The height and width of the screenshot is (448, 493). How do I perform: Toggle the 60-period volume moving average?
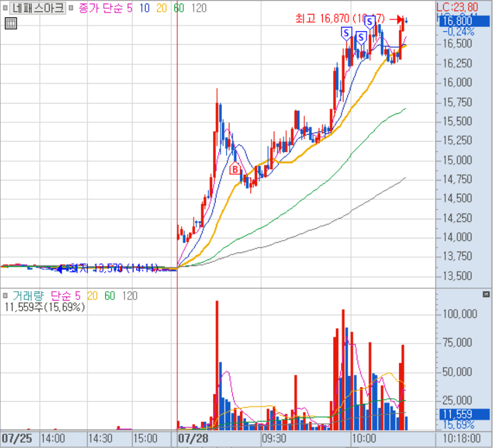point(109,296)
